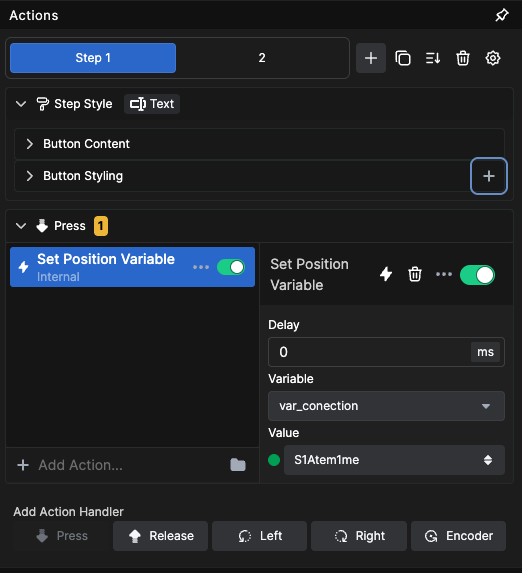Click the disabled Press handler button
This screenshot has height=573, width=522.
(62, 536)
